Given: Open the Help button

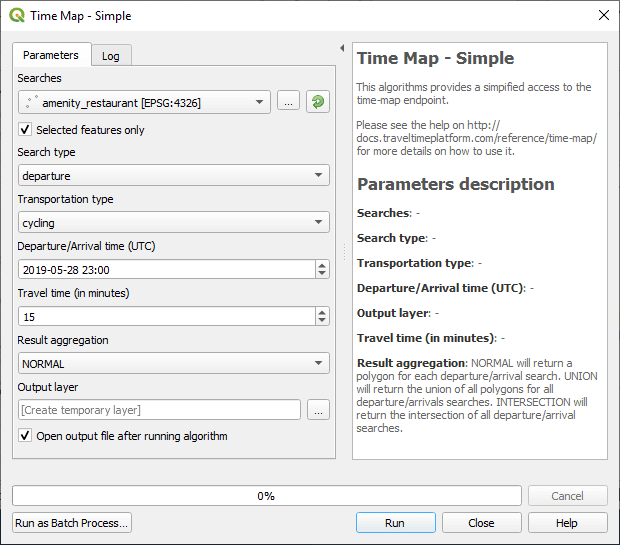Looking at the screenshot, I should click(x=567, y=523).
